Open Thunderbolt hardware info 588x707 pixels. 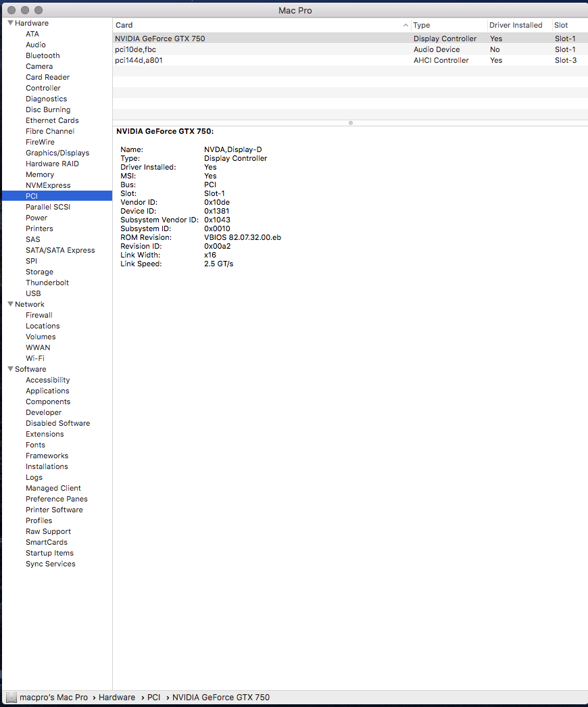click(47, 283)
